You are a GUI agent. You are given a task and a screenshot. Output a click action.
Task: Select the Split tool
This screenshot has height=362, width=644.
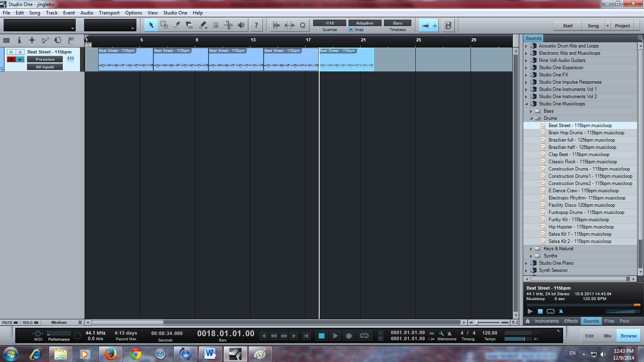[x=177, y=25]
